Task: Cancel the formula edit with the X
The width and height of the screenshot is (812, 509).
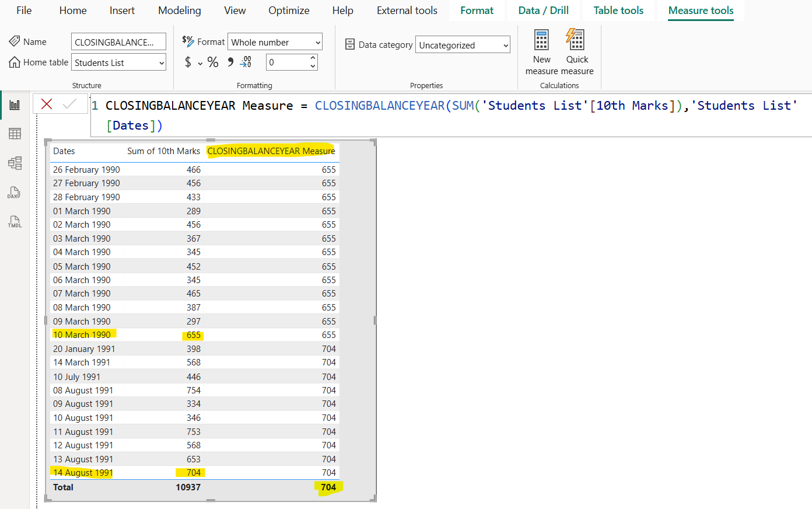Action: tap(46, 104)
